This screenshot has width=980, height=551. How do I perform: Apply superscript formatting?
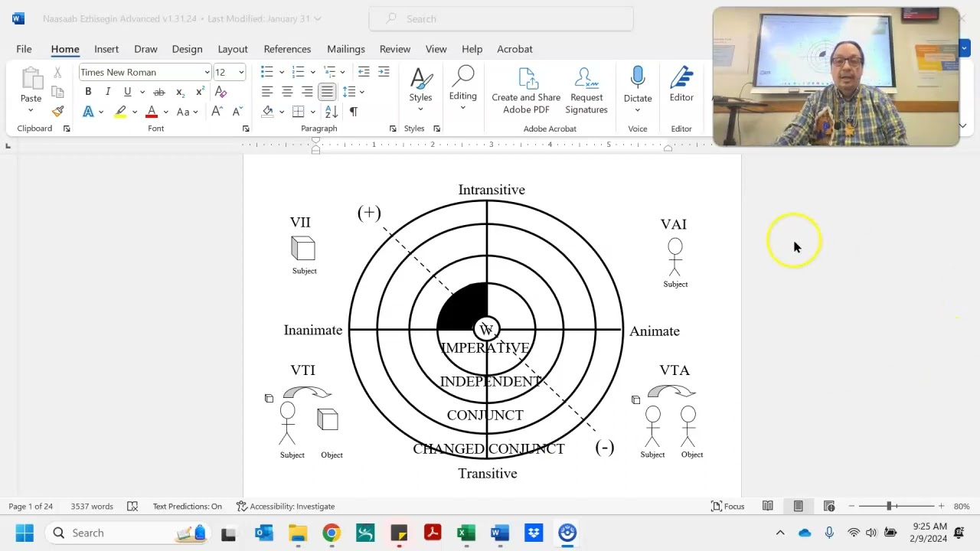(x=200, y=92)
